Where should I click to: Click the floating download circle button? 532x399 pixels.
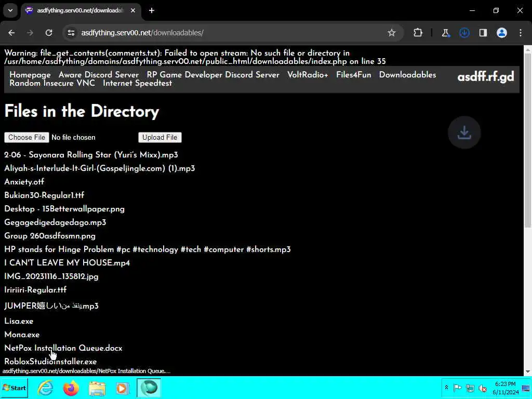464,132
